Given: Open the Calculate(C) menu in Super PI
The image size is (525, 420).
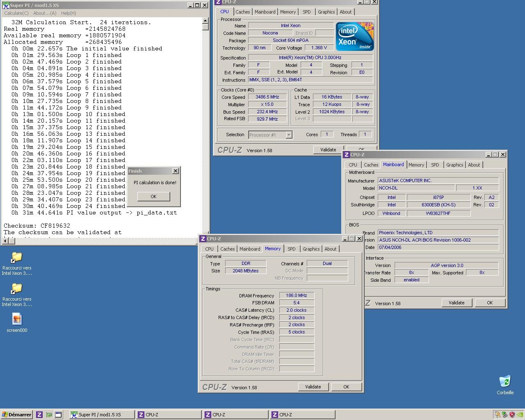Looking at the screenshot, I should click(16, 13).
